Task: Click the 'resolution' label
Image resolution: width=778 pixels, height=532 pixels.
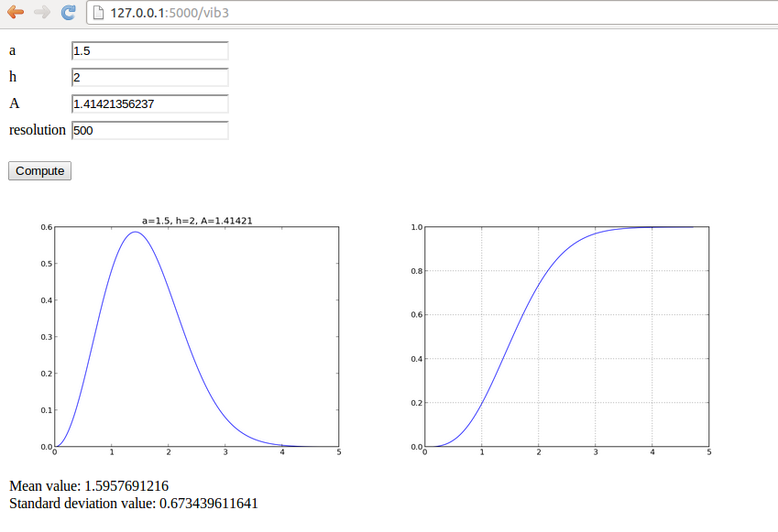Action: coord(38,130)
